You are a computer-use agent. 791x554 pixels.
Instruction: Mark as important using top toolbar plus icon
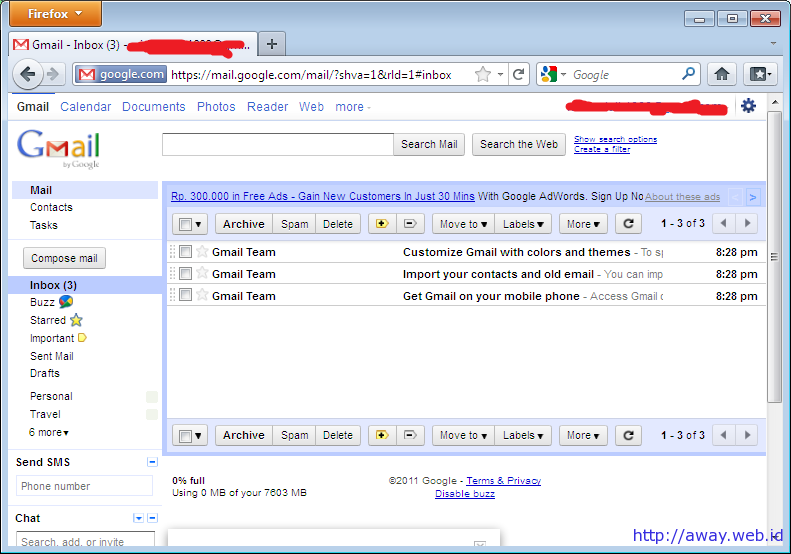click(382, 224)
